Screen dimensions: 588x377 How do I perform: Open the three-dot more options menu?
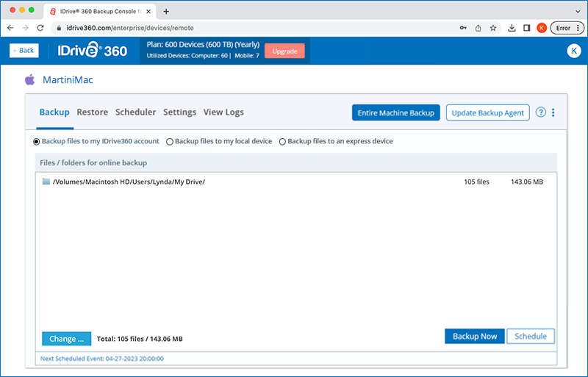(553, 112)
